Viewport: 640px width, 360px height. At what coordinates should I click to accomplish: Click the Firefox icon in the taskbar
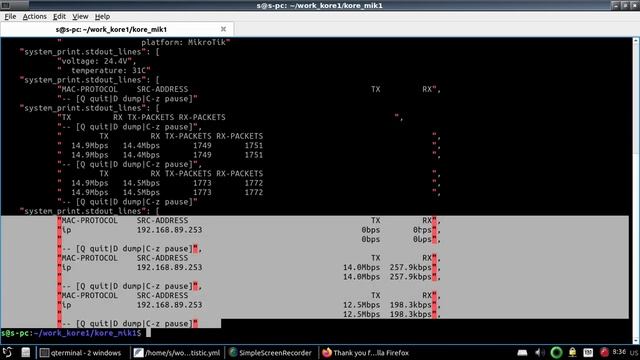click(327, 353)
